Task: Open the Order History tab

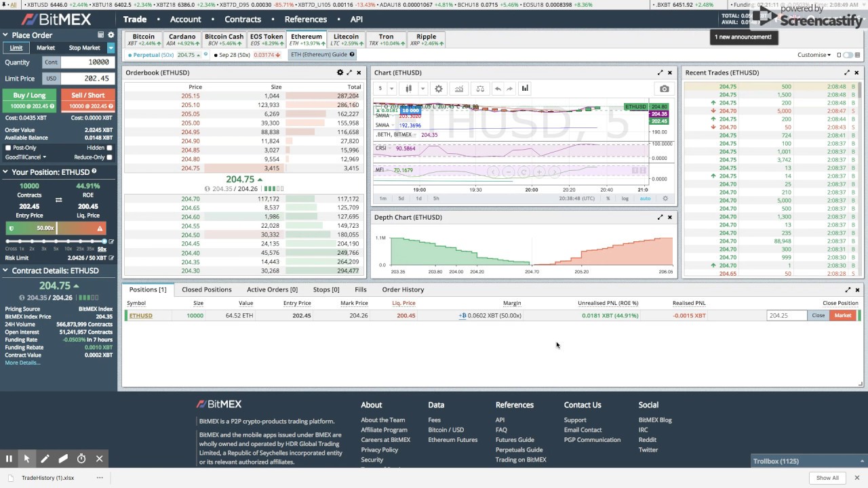Action: pos(403,289)
